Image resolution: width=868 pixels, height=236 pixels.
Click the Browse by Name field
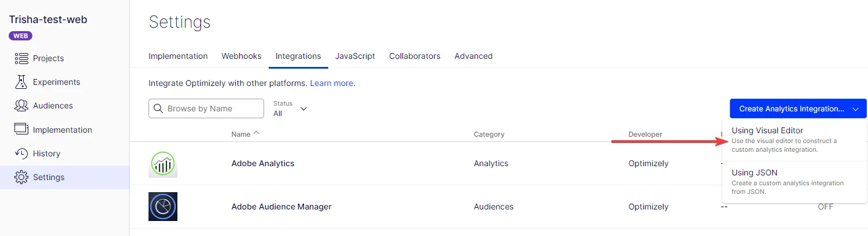(206, 108)
